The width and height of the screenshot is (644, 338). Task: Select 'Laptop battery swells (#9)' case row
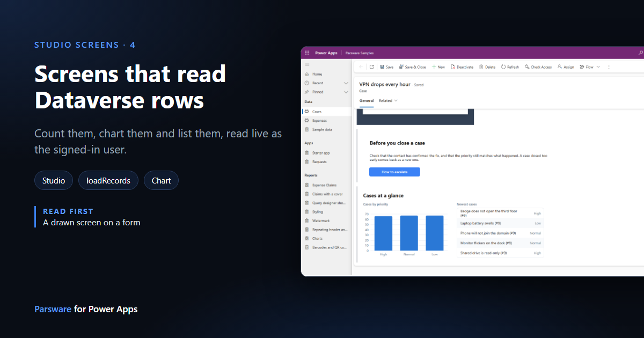[500, 223]
